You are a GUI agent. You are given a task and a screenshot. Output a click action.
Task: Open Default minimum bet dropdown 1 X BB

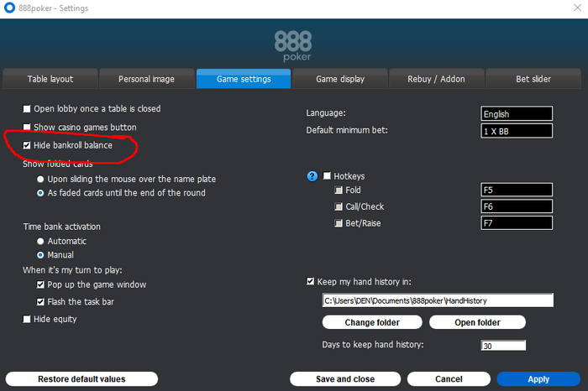[x=517, y=131]
